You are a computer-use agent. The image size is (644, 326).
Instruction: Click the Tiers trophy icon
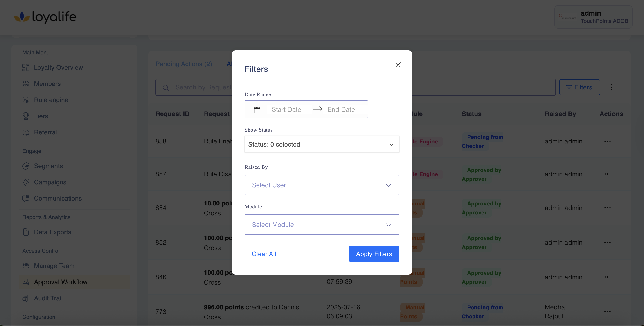coord(26,116)
